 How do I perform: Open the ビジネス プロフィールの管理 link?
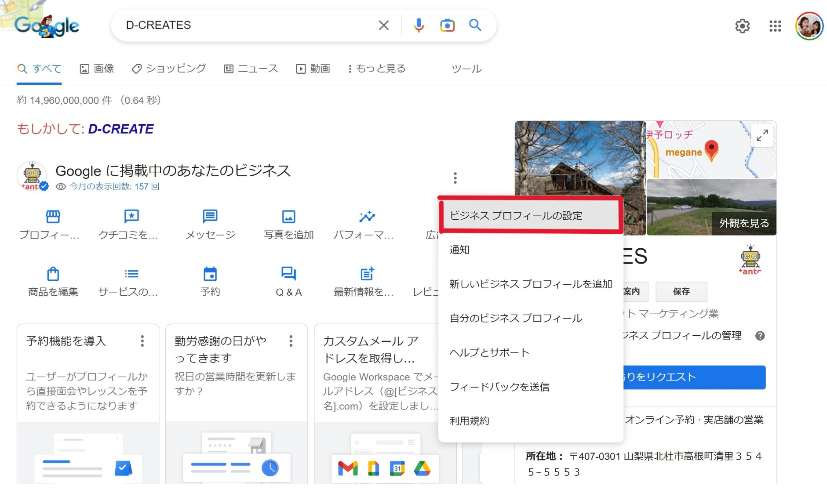682,336
